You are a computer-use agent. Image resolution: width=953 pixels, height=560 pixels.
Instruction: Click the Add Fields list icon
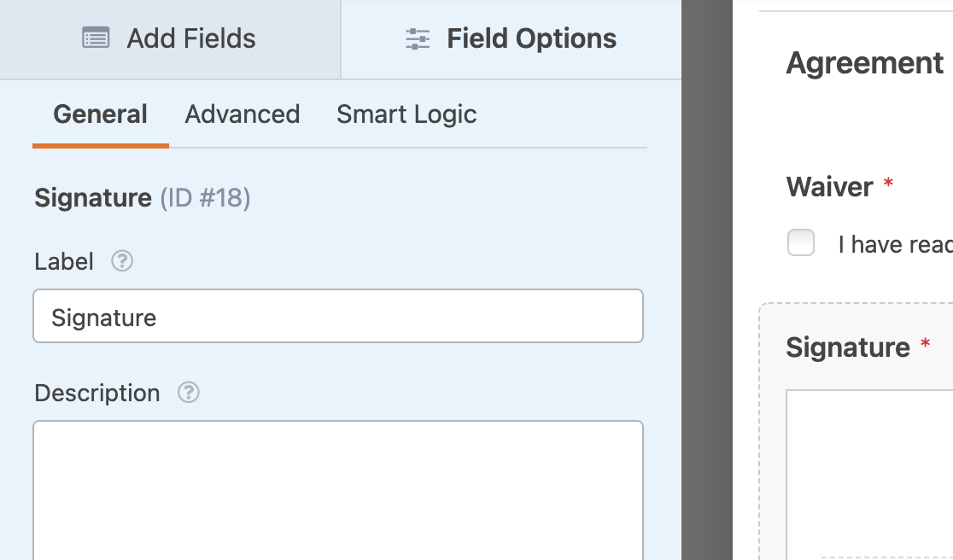coord(96,38)
